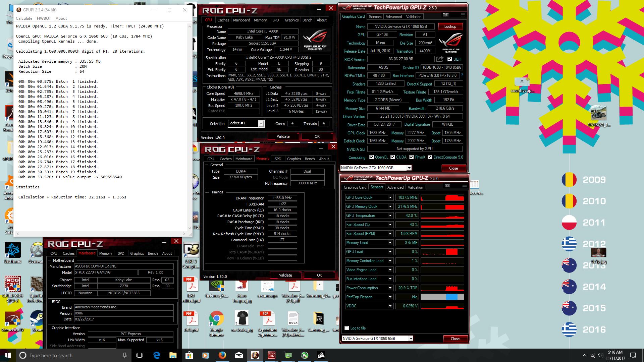Click the GPU Load sensor graph
Image resolution: width=644 pixels, height=362 pixels.
pos(442,252)
